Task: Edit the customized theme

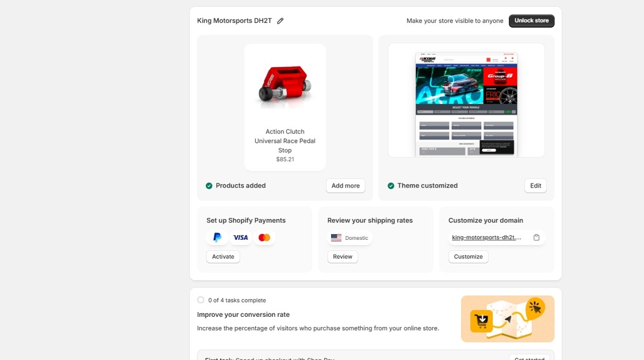Action: tap(535, 186)
